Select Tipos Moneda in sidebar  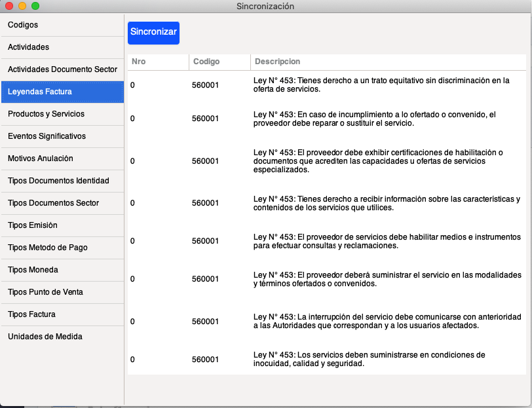(x=62, y=270)
